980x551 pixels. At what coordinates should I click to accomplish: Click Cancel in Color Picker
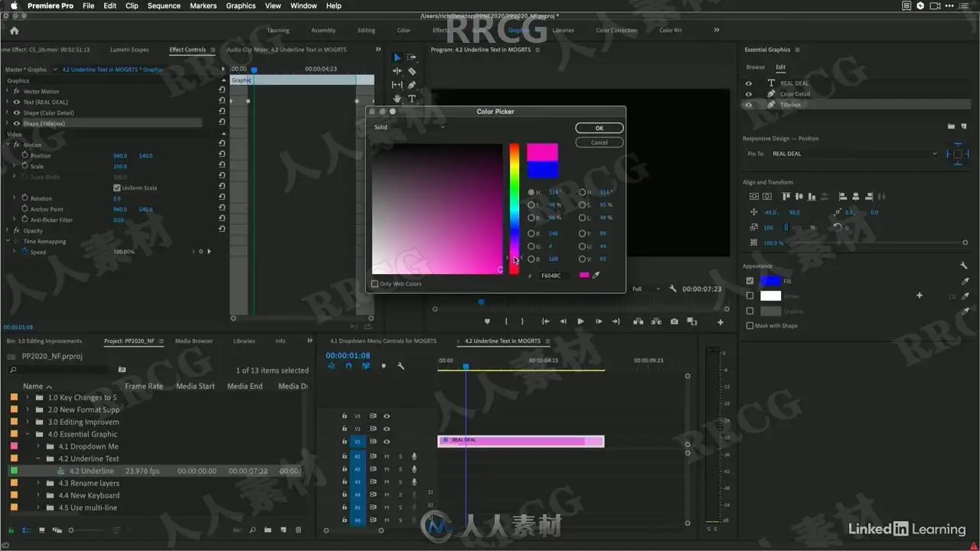(599, 142)
